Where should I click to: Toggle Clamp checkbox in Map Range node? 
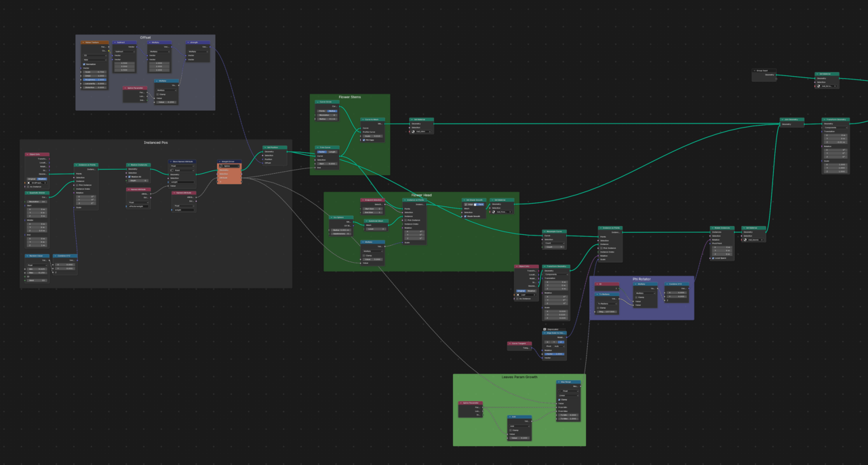tap(559, 400)
